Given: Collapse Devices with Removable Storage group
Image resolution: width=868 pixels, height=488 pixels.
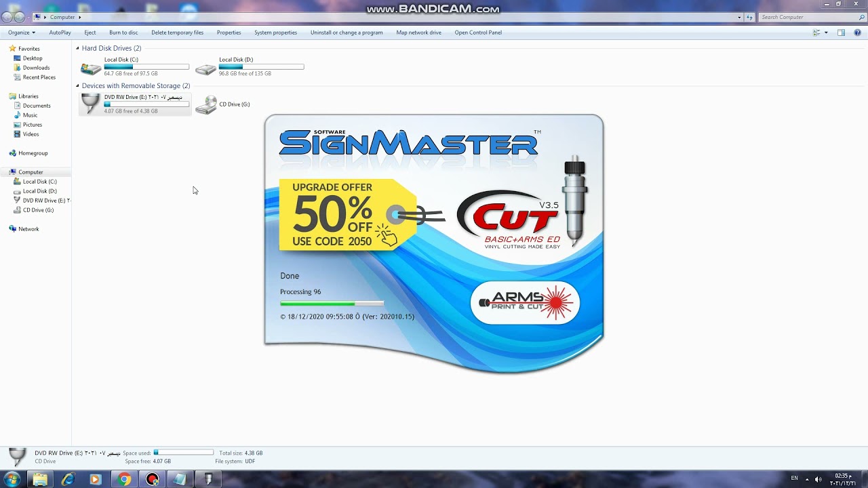Looking at the screenshot, I should pyautogui.click(x=77, y=86).
